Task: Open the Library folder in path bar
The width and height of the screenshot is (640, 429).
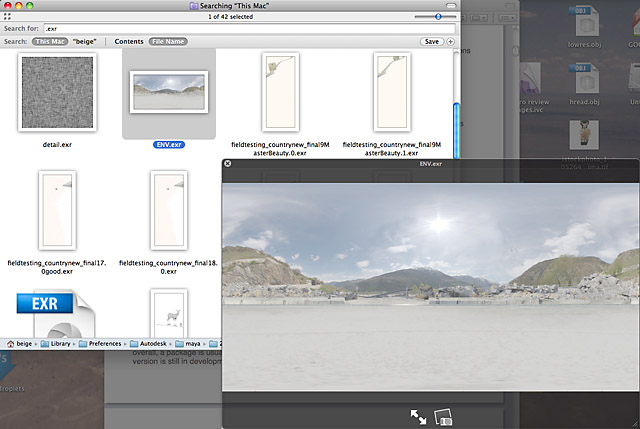Action: click(x=56, y=344)
